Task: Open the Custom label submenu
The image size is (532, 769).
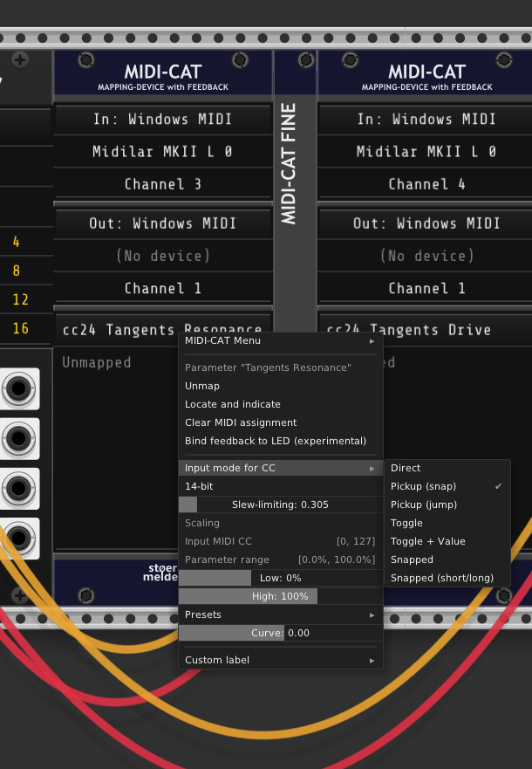Action: pos(280,660)
